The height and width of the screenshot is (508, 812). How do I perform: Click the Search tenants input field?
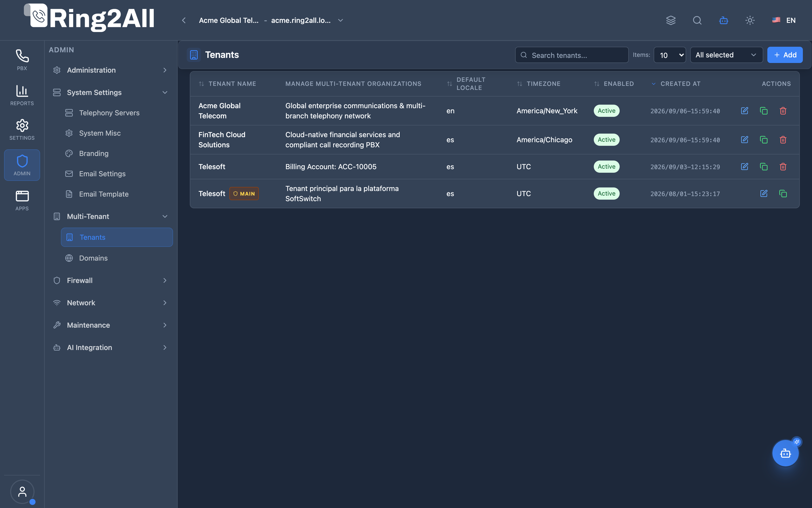pyautogui.click(x=571, y=55)
